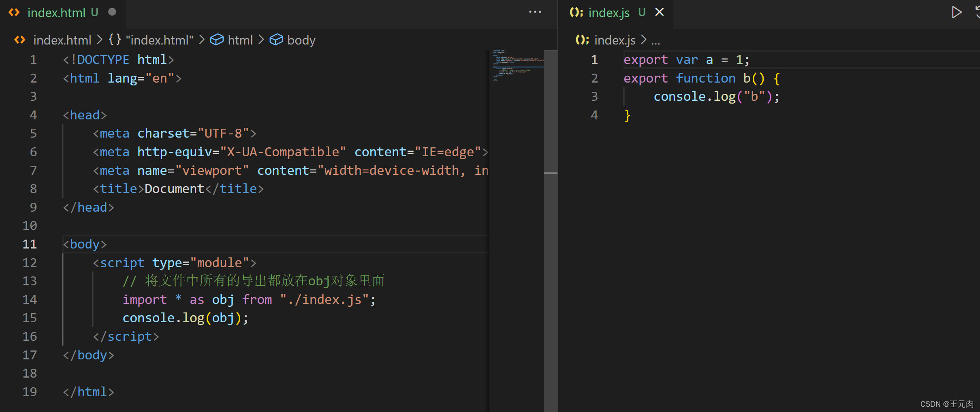Screen dimensions: 980x412
Task: Click the closing </head> tag
Action: click(88, 207)
